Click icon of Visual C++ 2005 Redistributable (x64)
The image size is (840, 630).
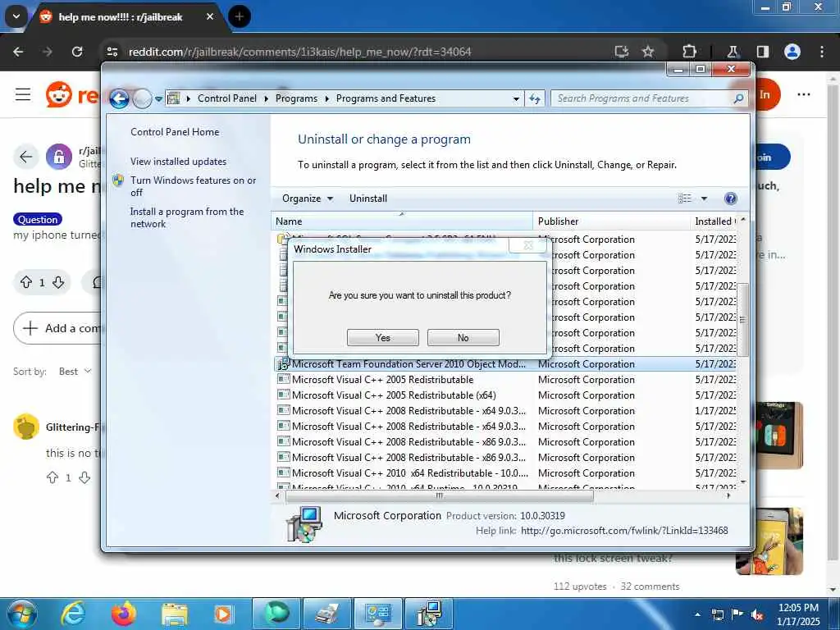click(283, 395)
